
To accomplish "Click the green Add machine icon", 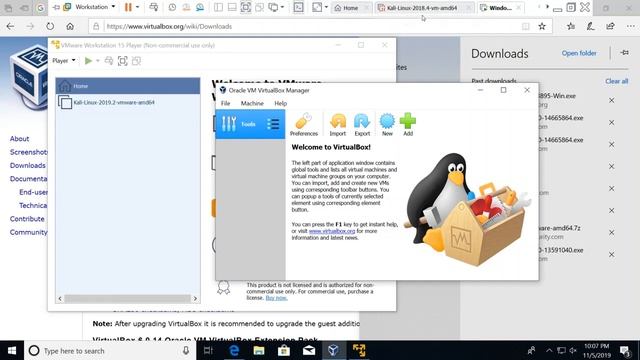I will point(408,124).
